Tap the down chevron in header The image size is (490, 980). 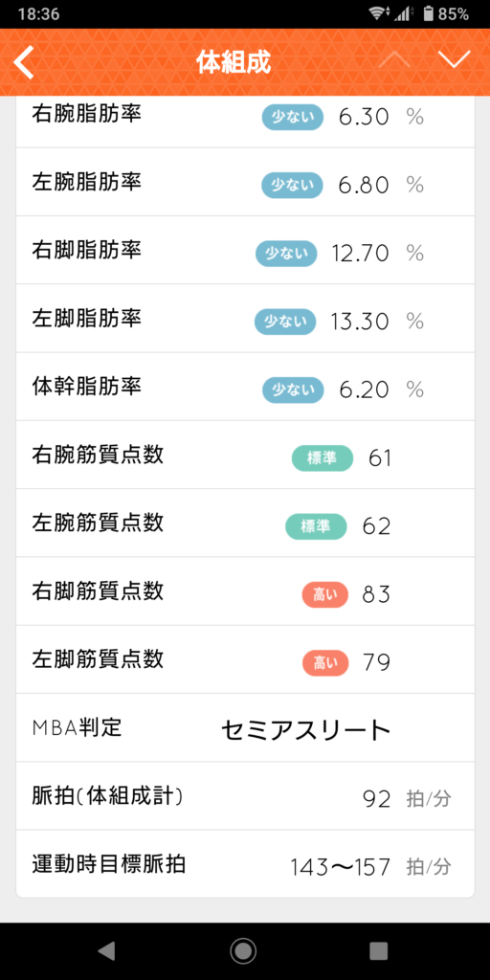[454, 60]
